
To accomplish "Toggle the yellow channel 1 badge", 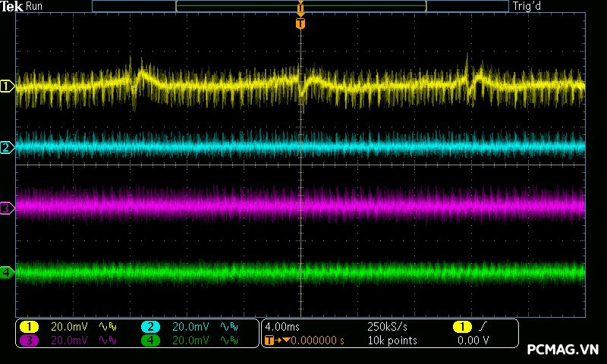I will coord(30,327).
